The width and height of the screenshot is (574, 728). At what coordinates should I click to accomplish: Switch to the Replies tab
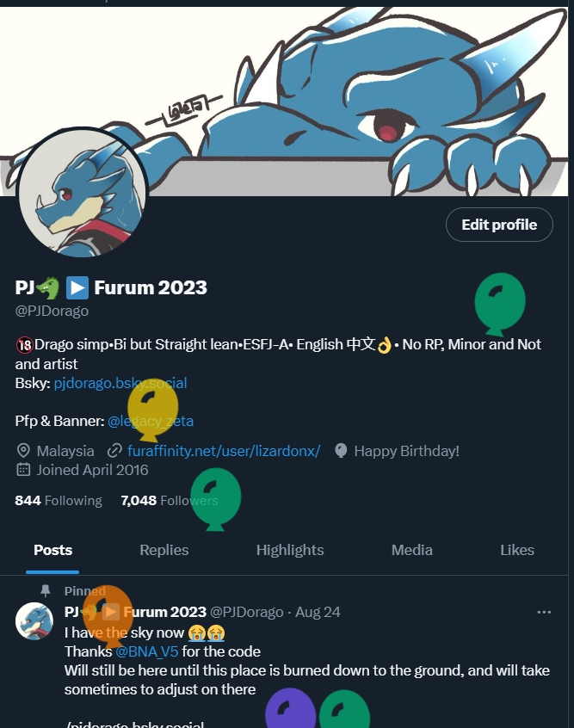click(x=164, y=550)
